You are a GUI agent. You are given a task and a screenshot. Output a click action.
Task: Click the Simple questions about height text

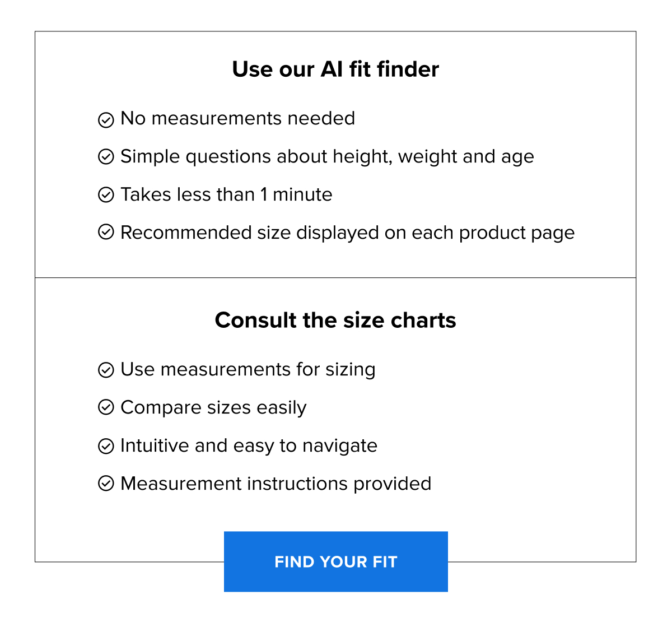pos(326,157)
